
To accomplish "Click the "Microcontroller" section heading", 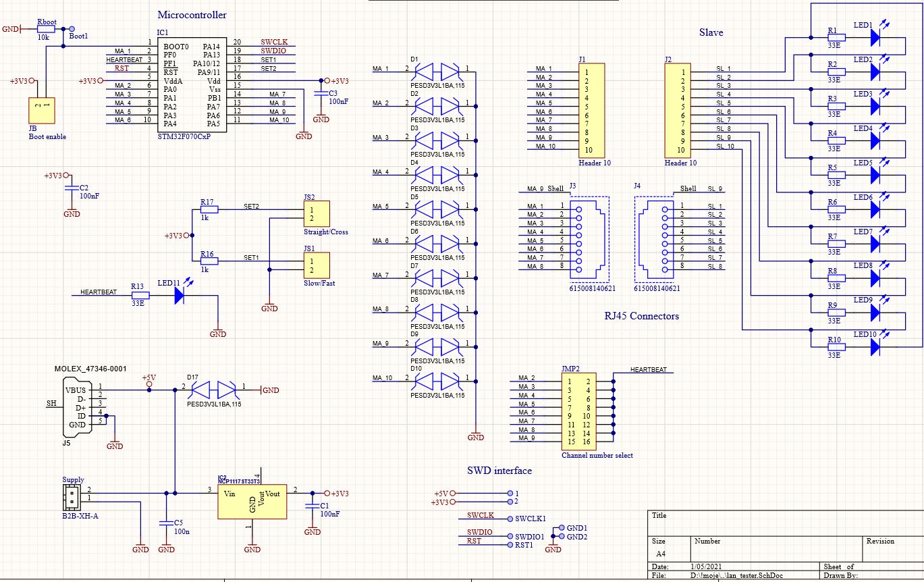I will tap(192, 14).
